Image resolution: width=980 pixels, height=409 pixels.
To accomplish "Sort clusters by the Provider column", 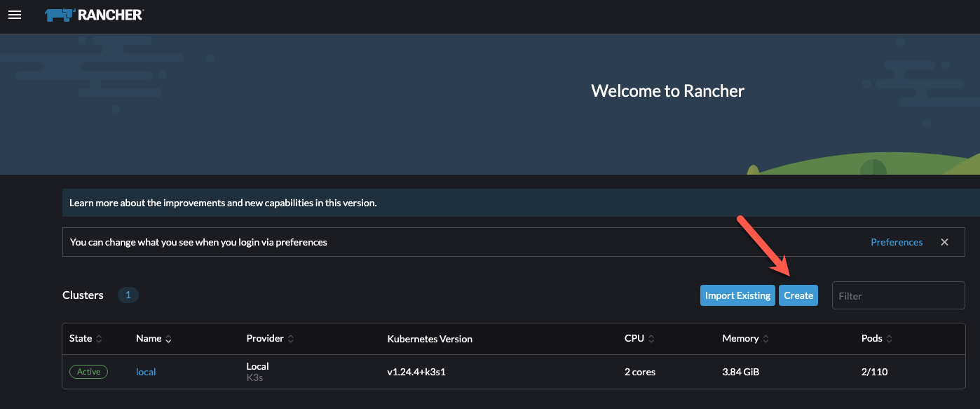I will pyautogui.click(x=264, y=338).
